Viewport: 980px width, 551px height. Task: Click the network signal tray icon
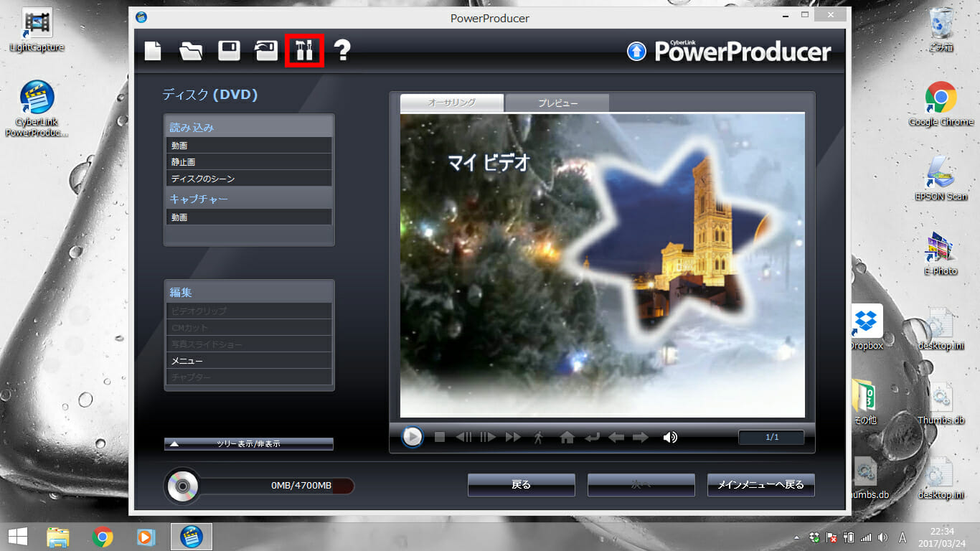[865, 537]
